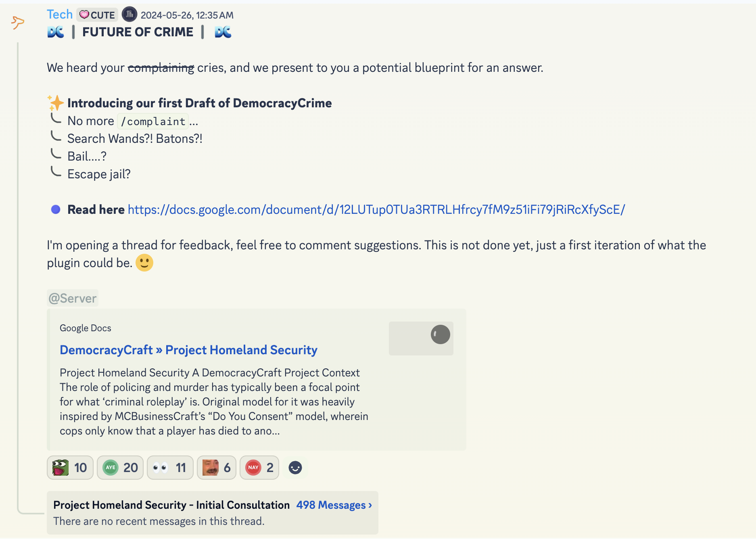The width and height of the screenshot is (756, 539).
Task: Open Project Homeland Security thread title
Action: [x=171, y=505]
